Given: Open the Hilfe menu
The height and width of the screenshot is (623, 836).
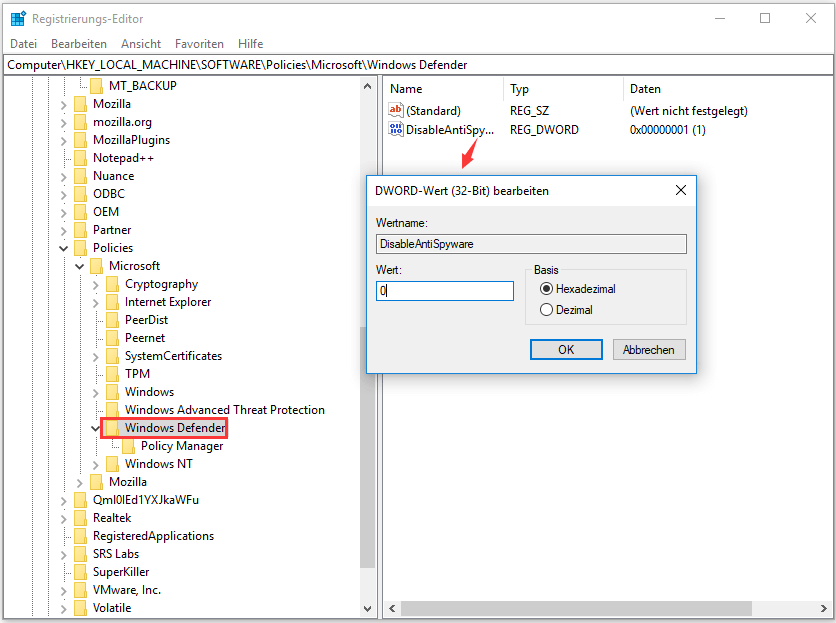Looking at the screenshot, I should [251, 44].
